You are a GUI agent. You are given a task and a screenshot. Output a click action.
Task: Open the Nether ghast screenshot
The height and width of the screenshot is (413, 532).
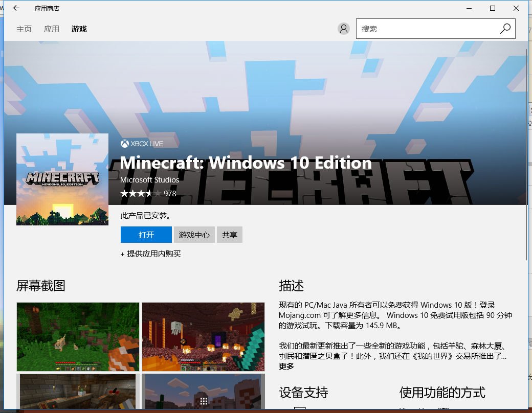[x=203, y=337]
